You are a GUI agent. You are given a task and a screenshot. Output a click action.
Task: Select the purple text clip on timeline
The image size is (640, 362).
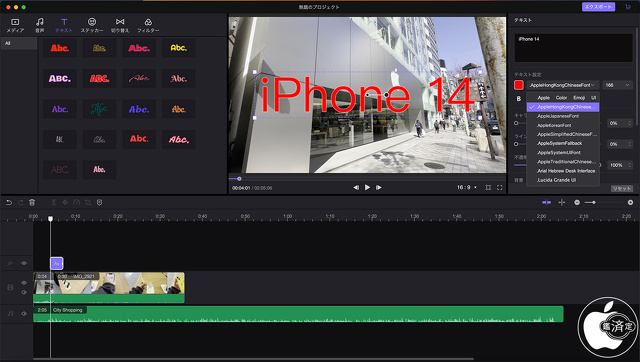(x=57, y=264)
